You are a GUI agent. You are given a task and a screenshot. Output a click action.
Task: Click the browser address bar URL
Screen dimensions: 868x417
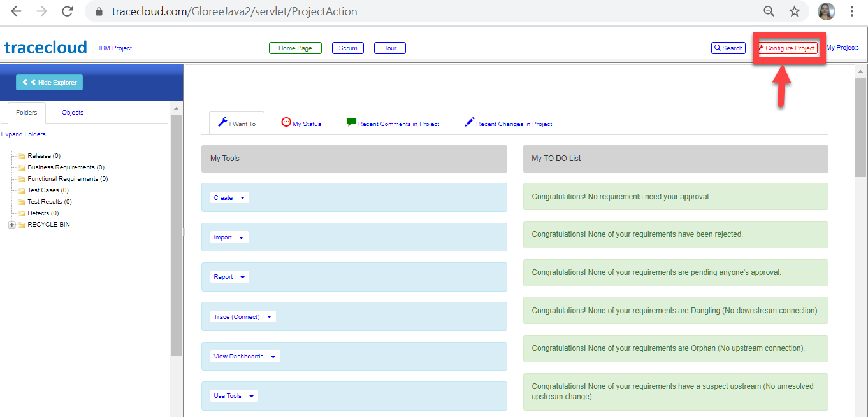235,11
